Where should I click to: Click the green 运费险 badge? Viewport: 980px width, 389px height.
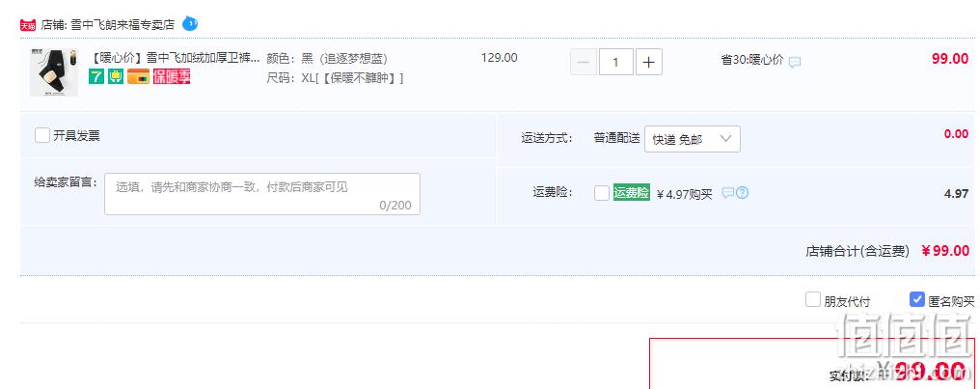632,193
